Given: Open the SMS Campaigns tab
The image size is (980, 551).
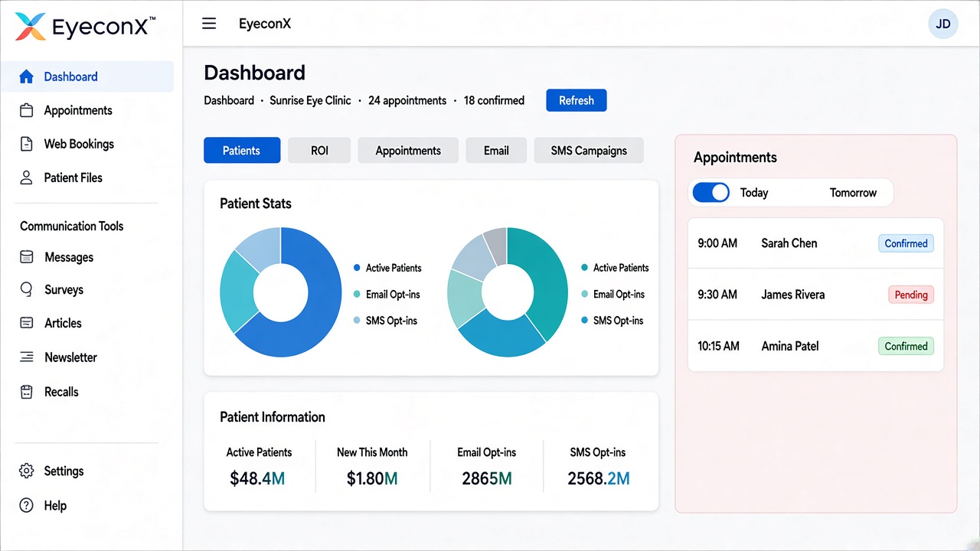Looking at the screenshot, I should [x=589, y=151].
